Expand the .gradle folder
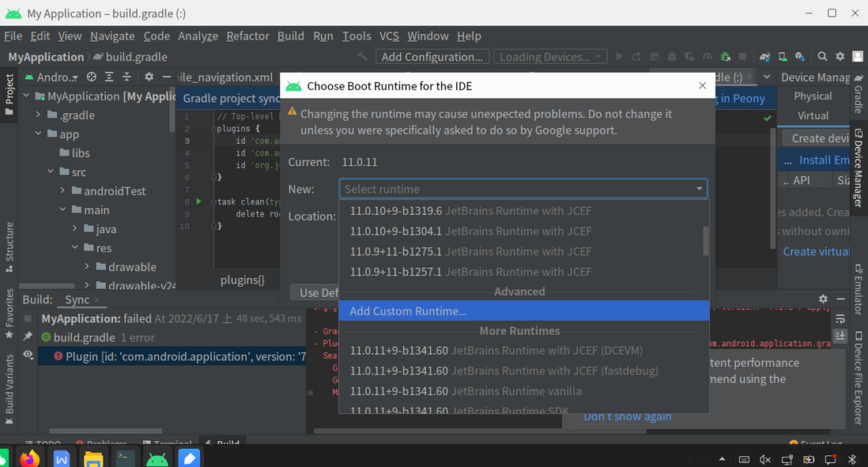The width and height of the screenshot is (868, 467). (38, 115)
